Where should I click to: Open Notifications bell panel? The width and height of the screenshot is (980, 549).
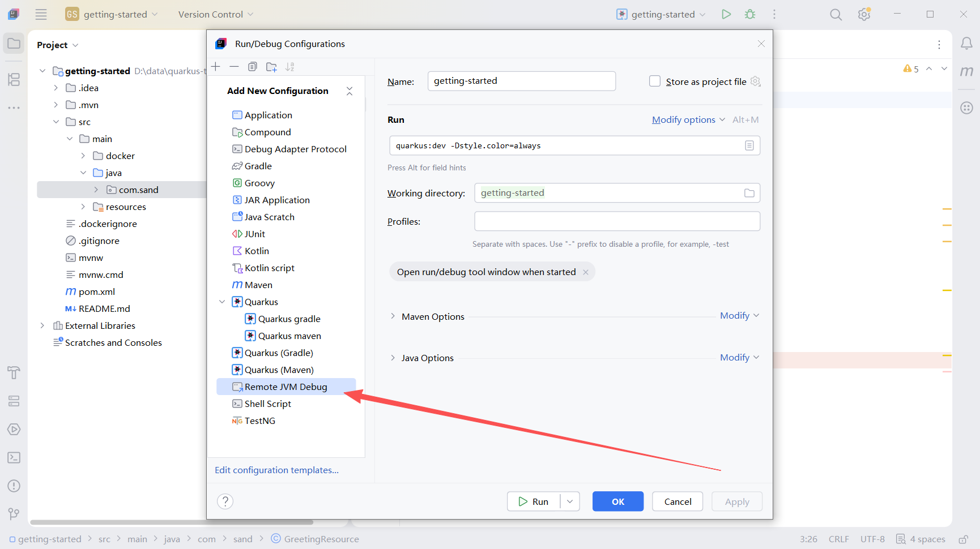coord(966,44)
